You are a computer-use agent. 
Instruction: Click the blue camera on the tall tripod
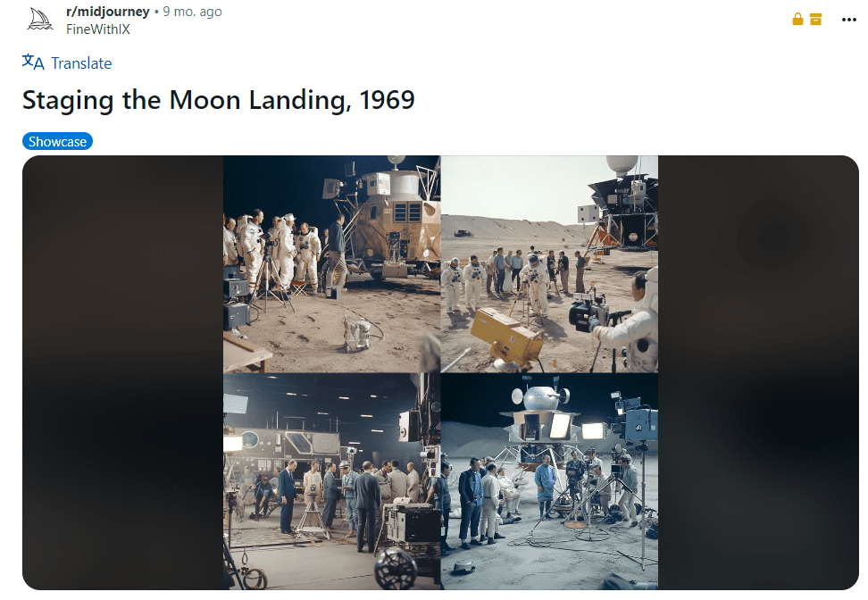pos(639,423)
